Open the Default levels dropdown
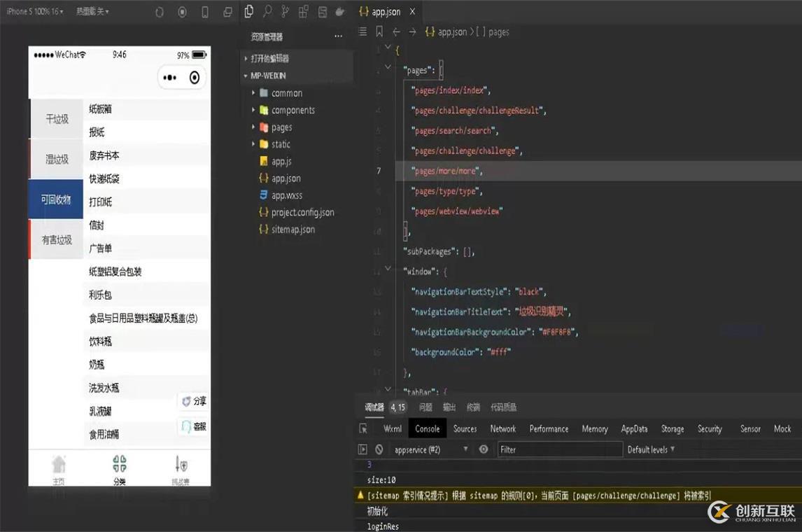Screen dimensions: 802x532 click(x=651, y=449)
